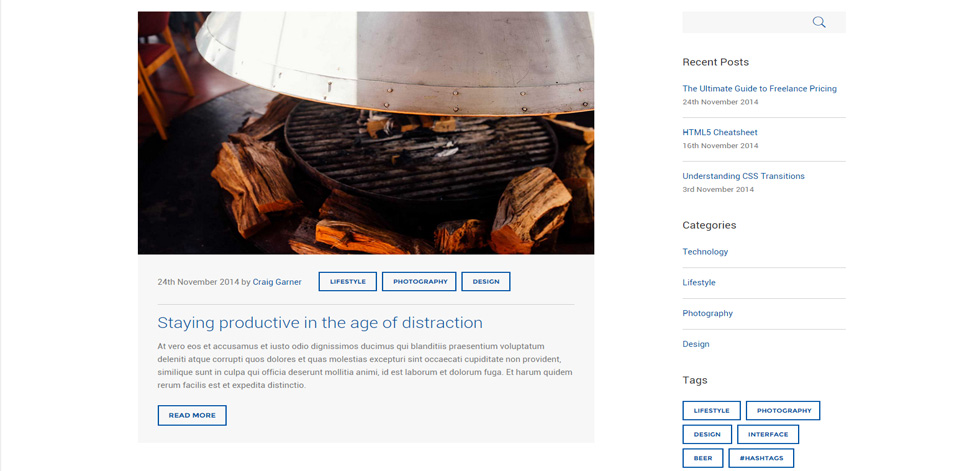Click the search magnifier icon

pos(819,22)
